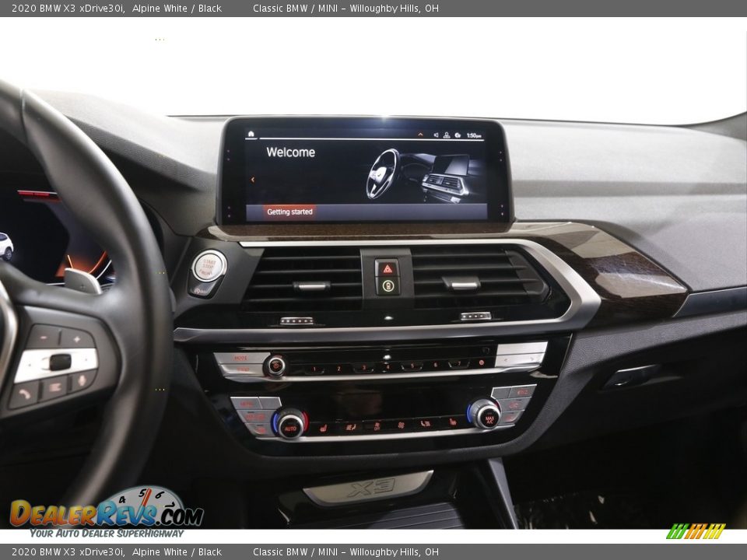Click the steering wheel up-down selector button
747x560 pixels.
click(82, 381)
